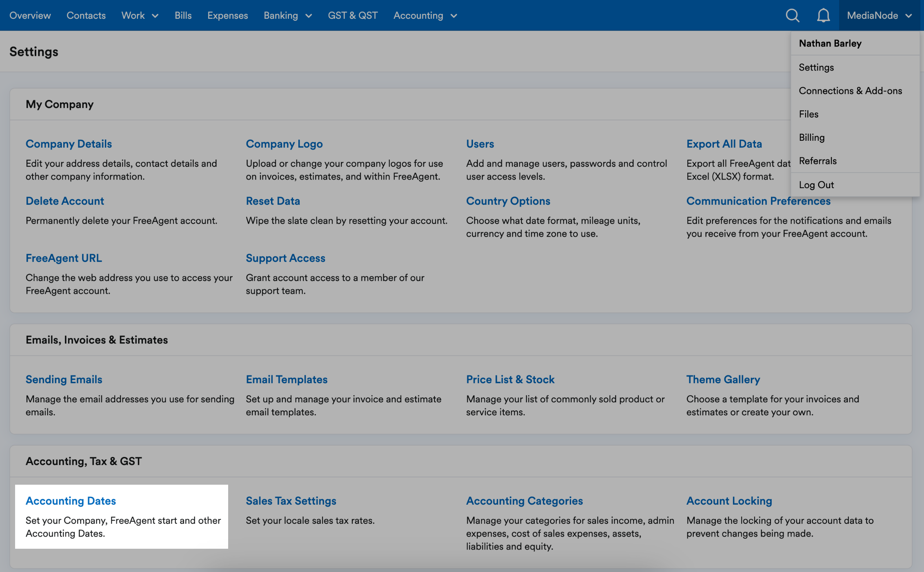
Task: Open the Communication Preferences link
Action: click(x=758, y=201)
